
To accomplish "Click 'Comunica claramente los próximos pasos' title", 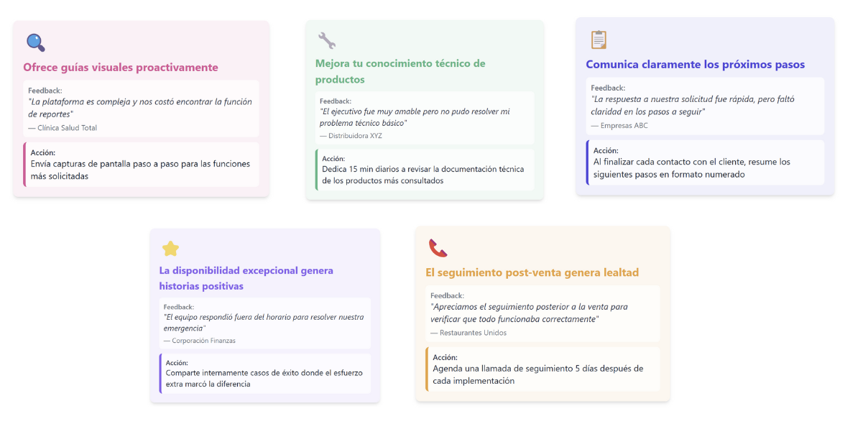I will click(695, 65).
